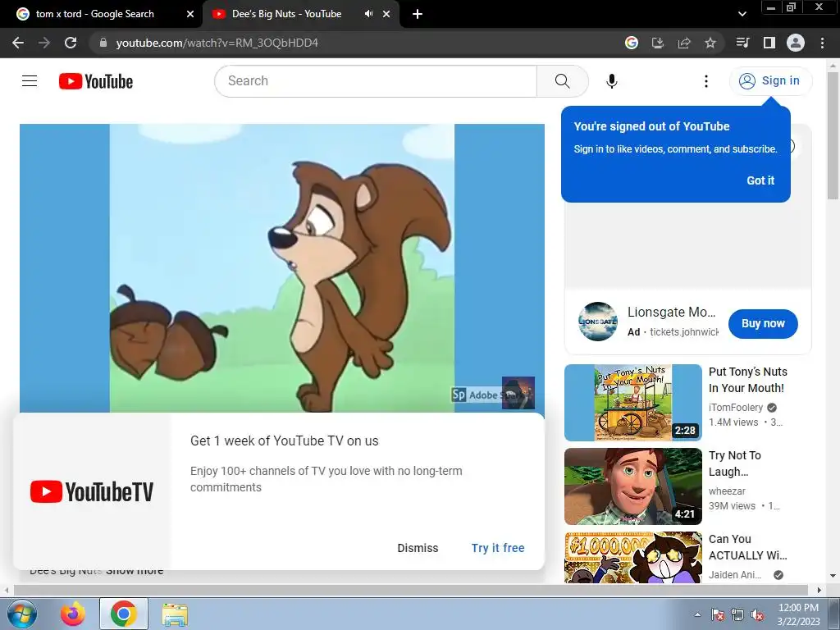This screenshot has width=840, height=630.
Task: Click the channel watermark on the video
Action: point(518,393)
